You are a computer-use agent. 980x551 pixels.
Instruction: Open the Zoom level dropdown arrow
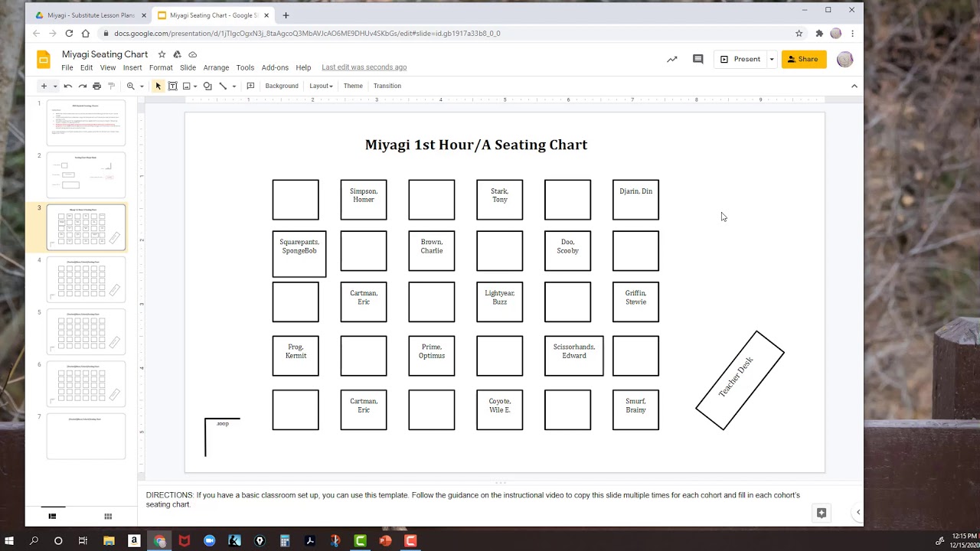coord(142,86)
